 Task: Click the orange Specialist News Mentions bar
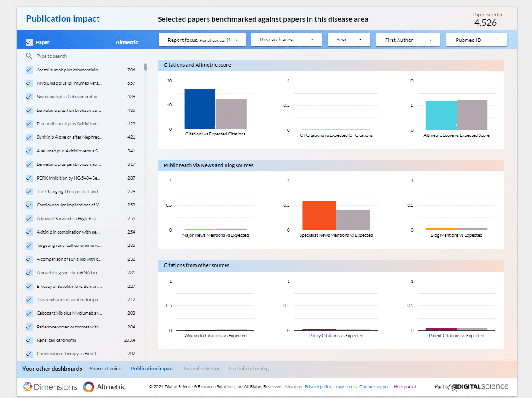pyautogui.click(x=319, y=215)
